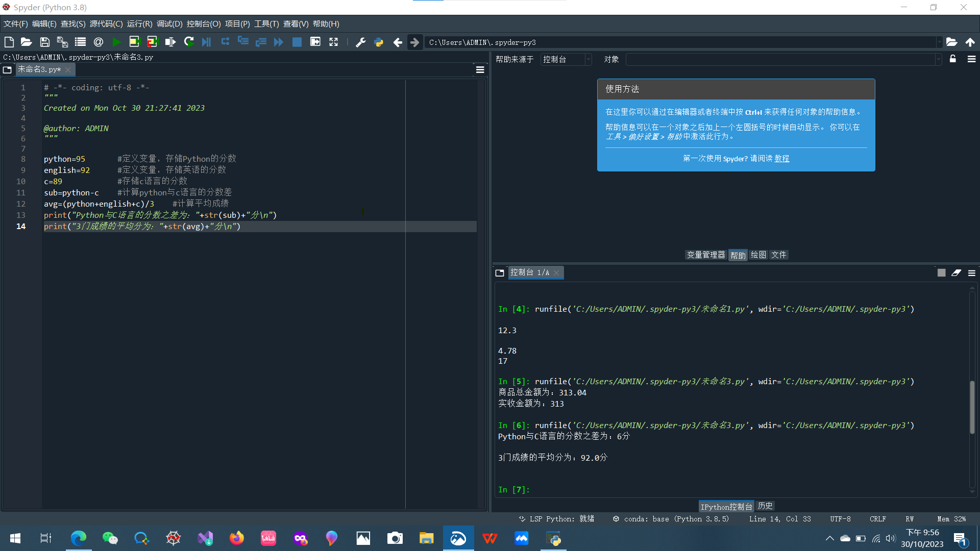The image size is (980, 551).
Task: Open the editor pane hamburger options menu
Action: (480, 70)
